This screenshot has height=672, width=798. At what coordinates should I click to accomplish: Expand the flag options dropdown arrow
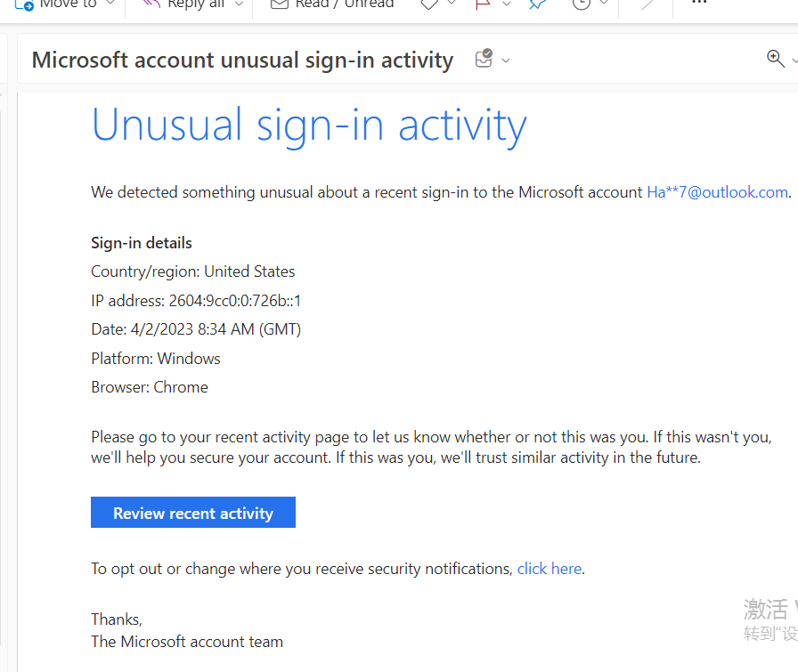click(x=507, y=4)
